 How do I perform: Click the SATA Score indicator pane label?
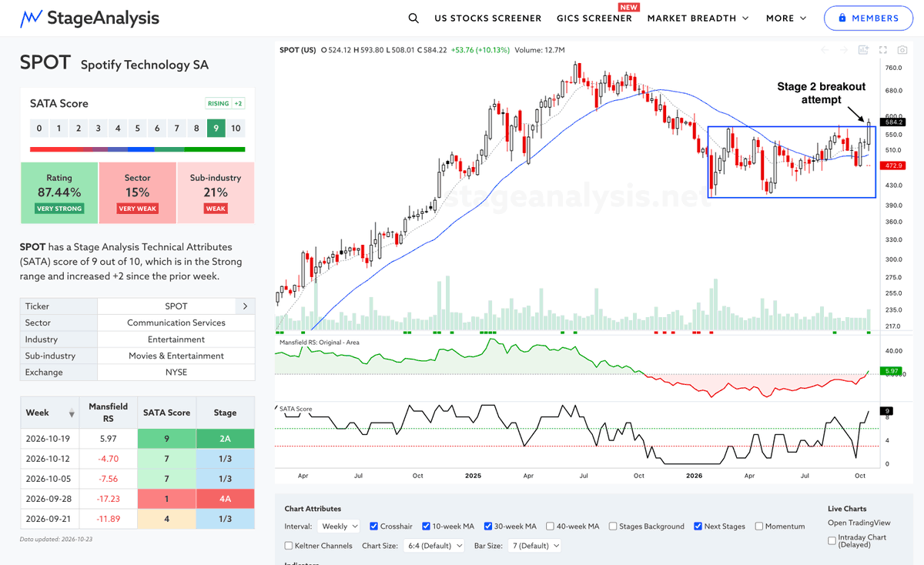[x=297, y=409]
